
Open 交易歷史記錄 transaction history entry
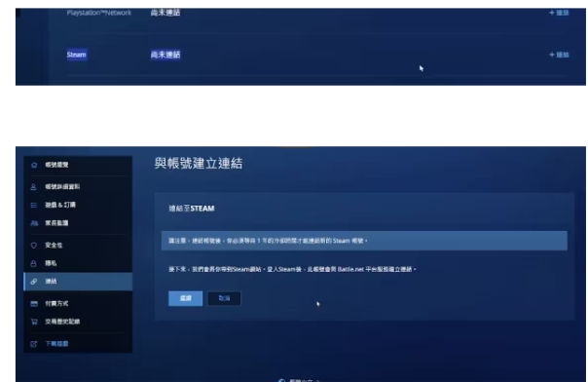[62, 322]
